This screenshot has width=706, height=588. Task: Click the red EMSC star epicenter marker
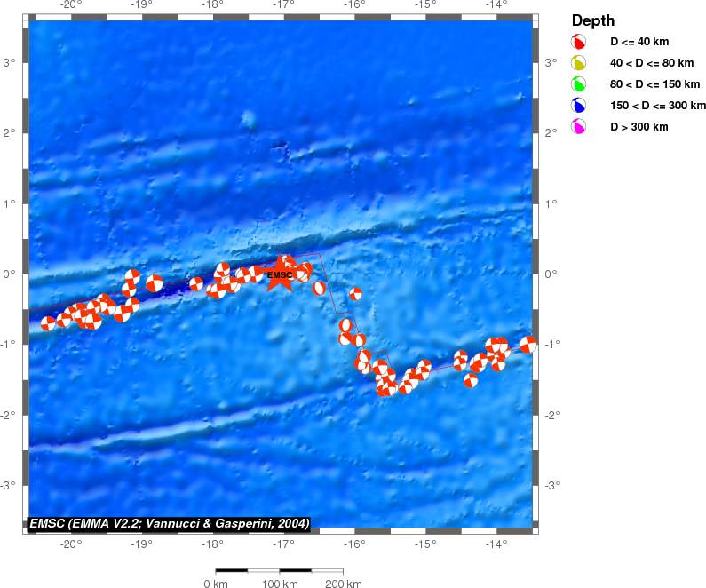280,274
